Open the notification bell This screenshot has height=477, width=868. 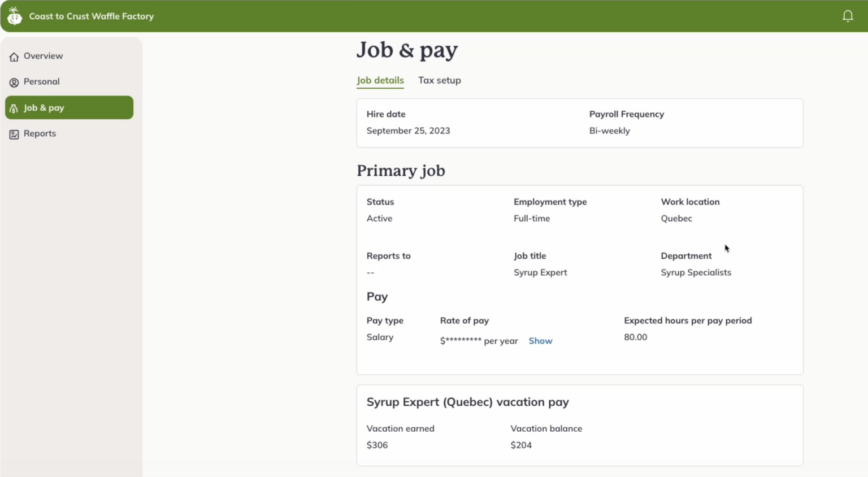[x=847, y=16]
